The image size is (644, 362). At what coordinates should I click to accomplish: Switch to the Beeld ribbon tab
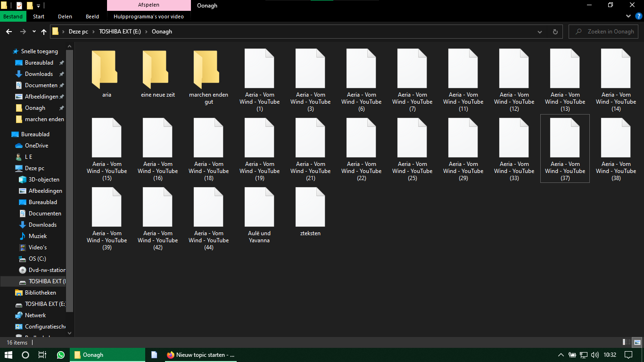click(92, 16)
